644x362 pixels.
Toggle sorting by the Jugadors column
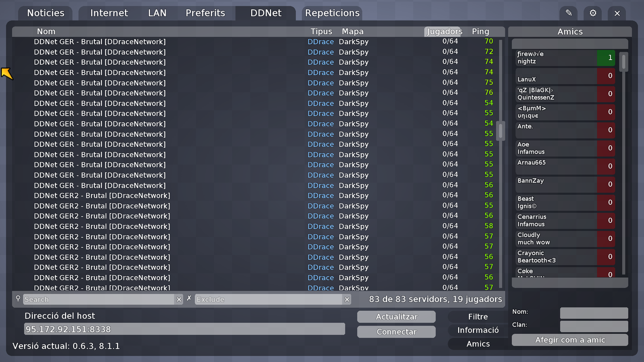tap(443, 31)
